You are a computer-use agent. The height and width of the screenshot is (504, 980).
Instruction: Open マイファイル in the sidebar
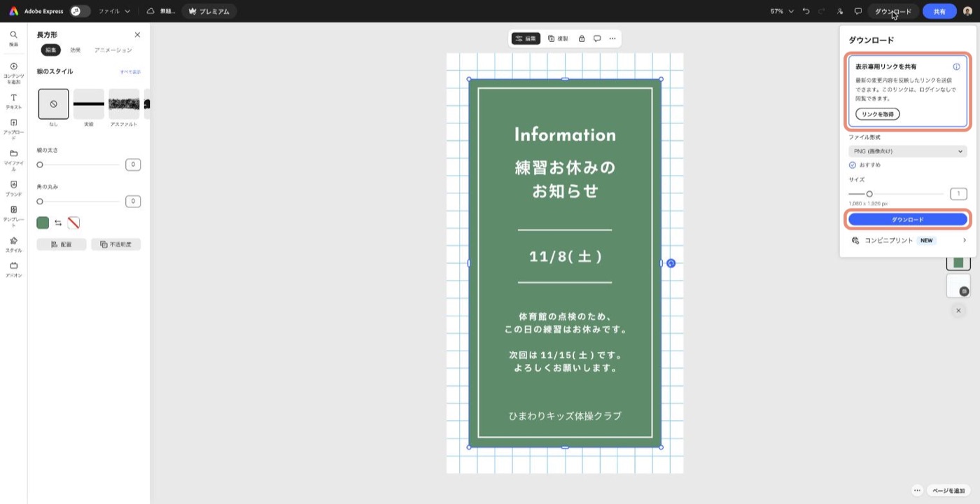click(x=13, y=160)
